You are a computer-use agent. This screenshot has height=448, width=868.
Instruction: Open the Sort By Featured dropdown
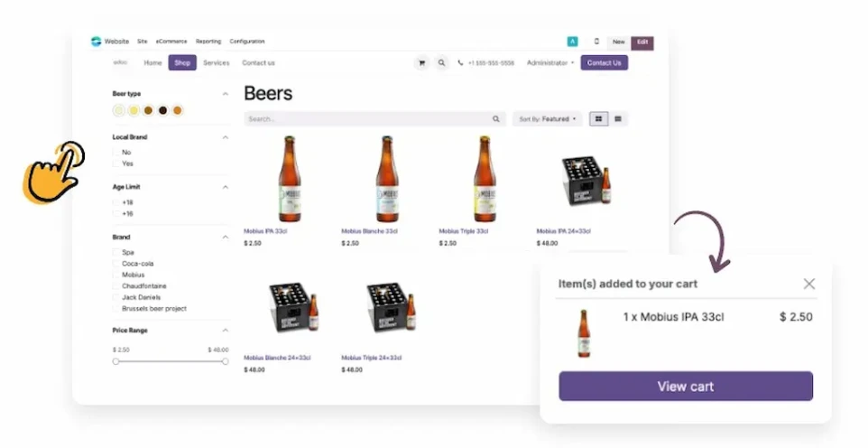coord(547,119)
